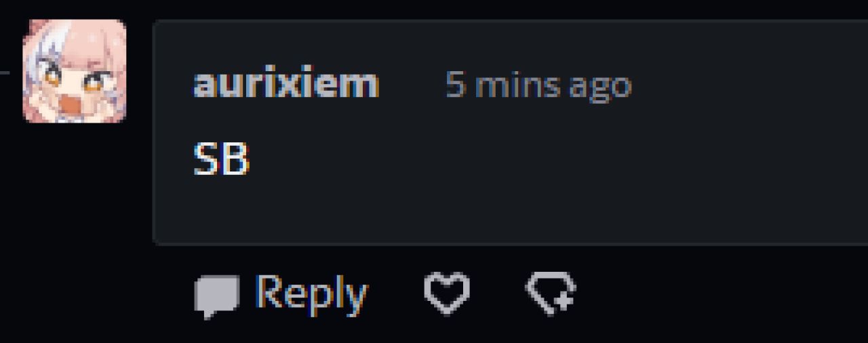View the pink-haired anime avatar
Image resolution: width=868 pixels, height=343 pixels.
[75, 71]
